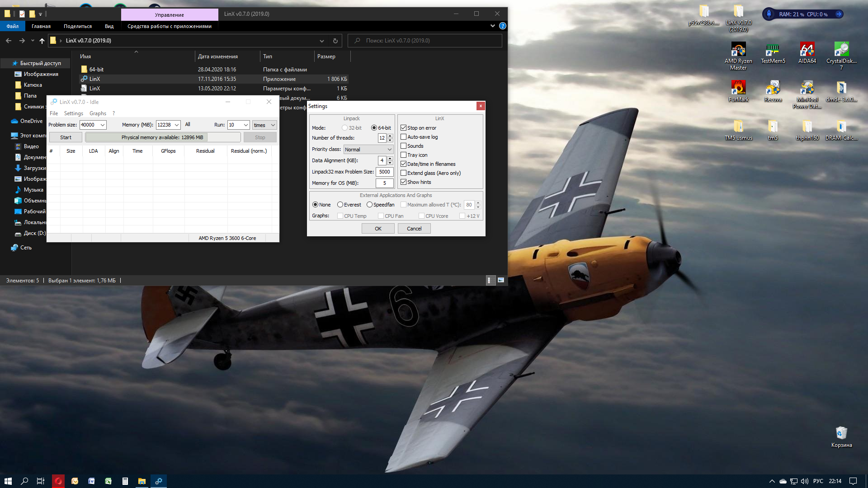Expand the Problem size dropdown
The image size is (868, 488).
click(103, 125)
